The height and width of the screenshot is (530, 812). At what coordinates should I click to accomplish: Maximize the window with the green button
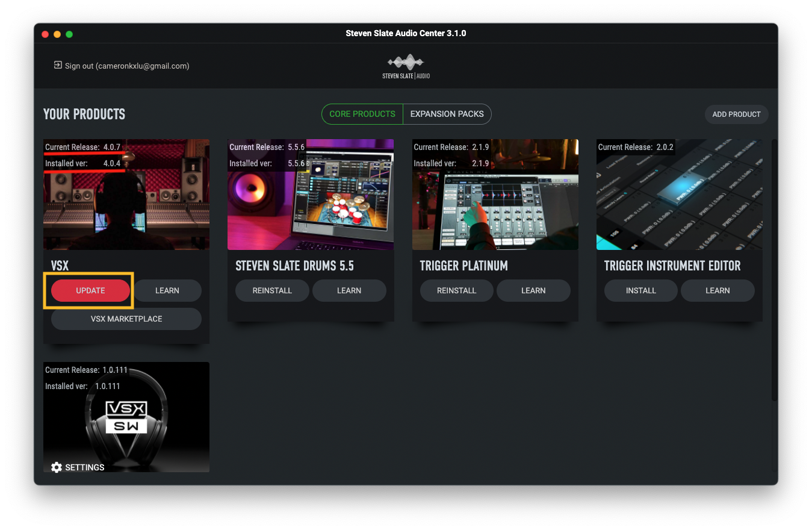pyautogui.click(x=69, y=34)
